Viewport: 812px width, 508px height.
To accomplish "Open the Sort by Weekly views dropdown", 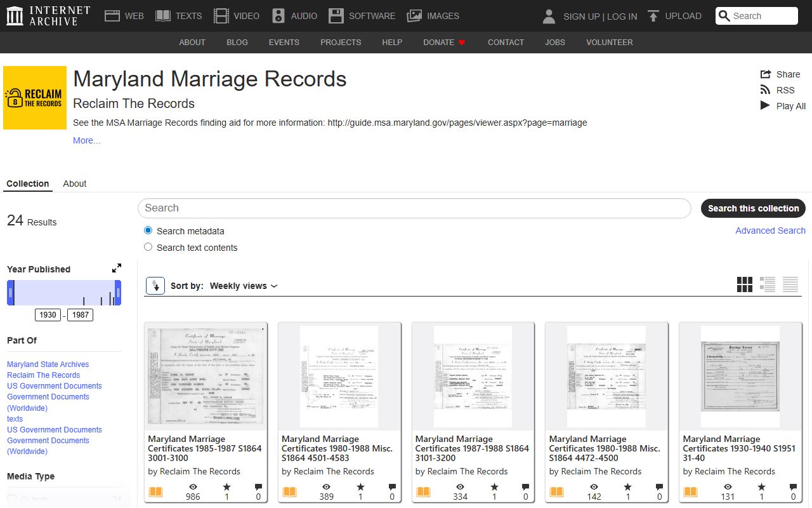I will 244,286.
